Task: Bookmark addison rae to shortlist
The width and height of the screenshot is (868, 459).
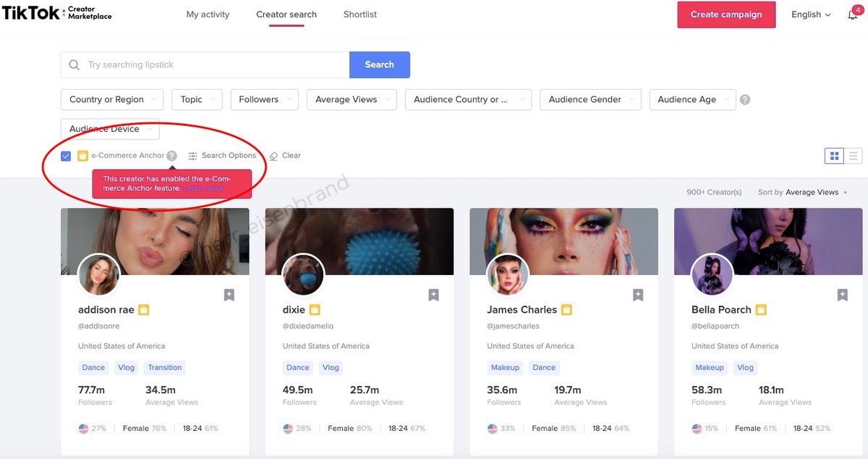Action: coord(229,295)
